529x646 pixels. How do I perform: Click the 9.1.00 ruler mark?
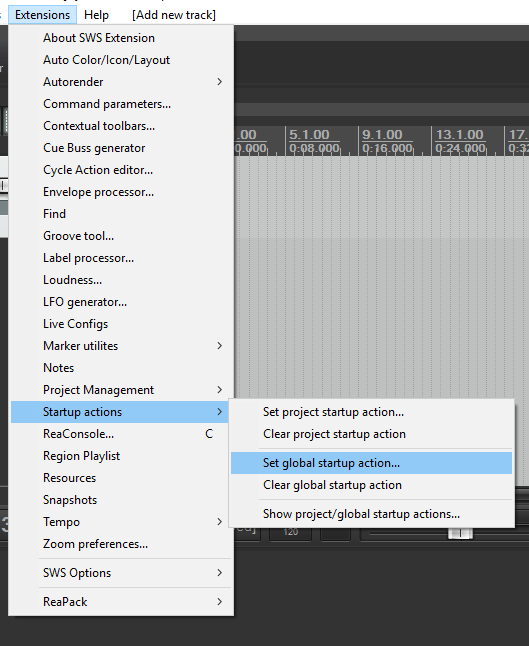(382, 135)
